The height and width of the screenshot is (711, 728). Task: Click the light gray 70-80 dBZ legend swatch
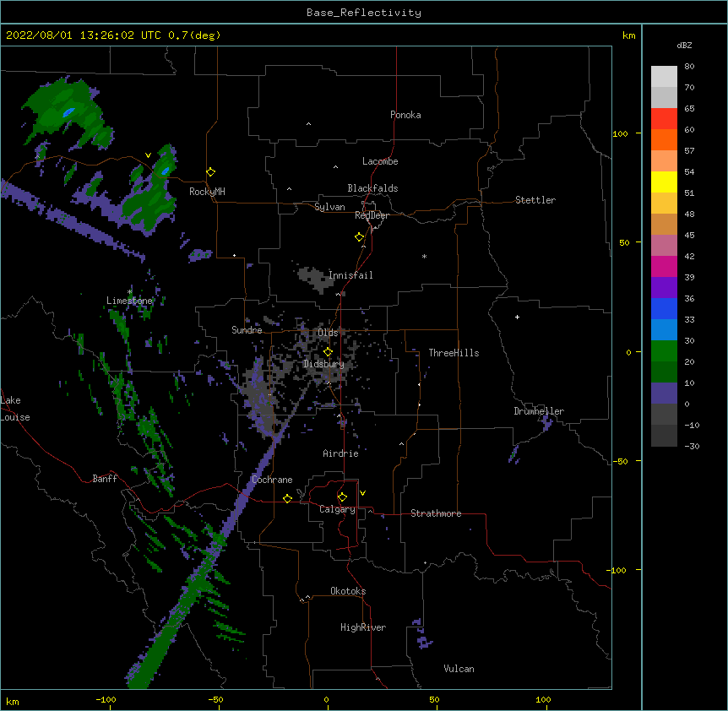pos(664,76)
